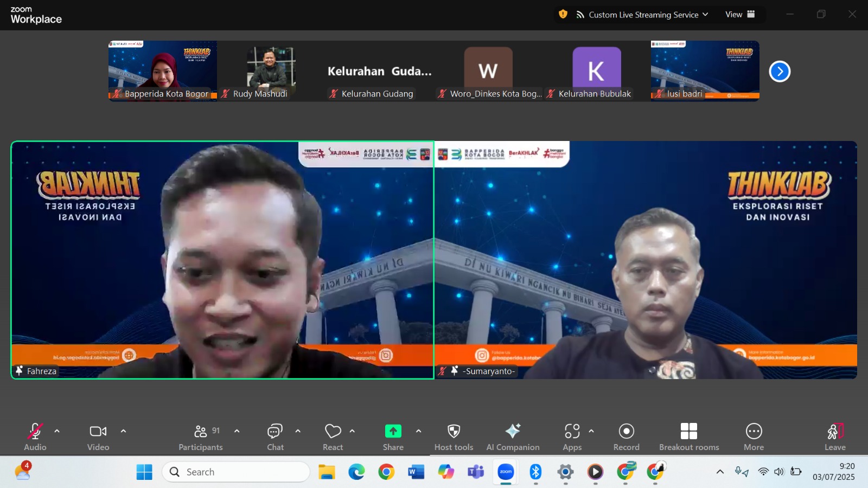
Task: Launch AI Companion
Action: coord(513,437)
